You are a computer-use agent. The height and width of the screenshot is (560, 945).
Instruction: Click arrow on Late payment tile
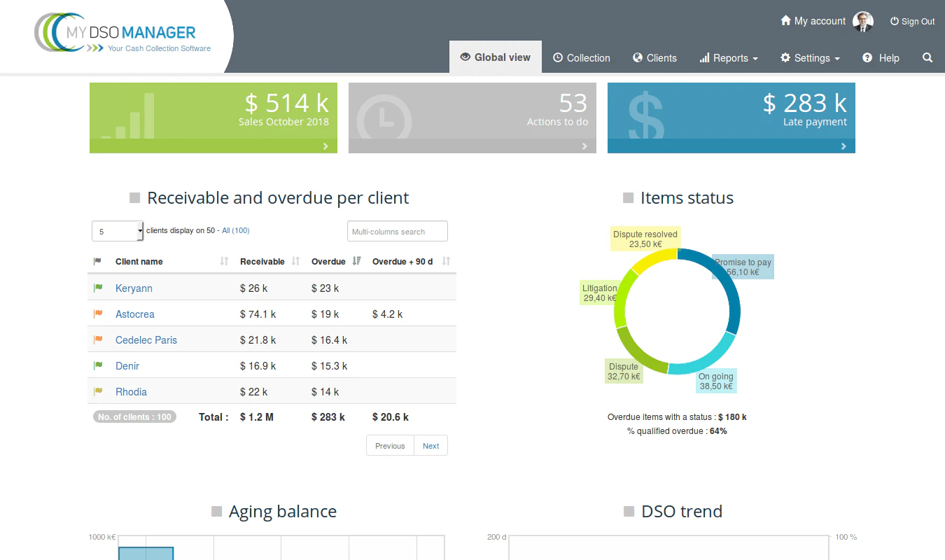(x=843, y=146)
